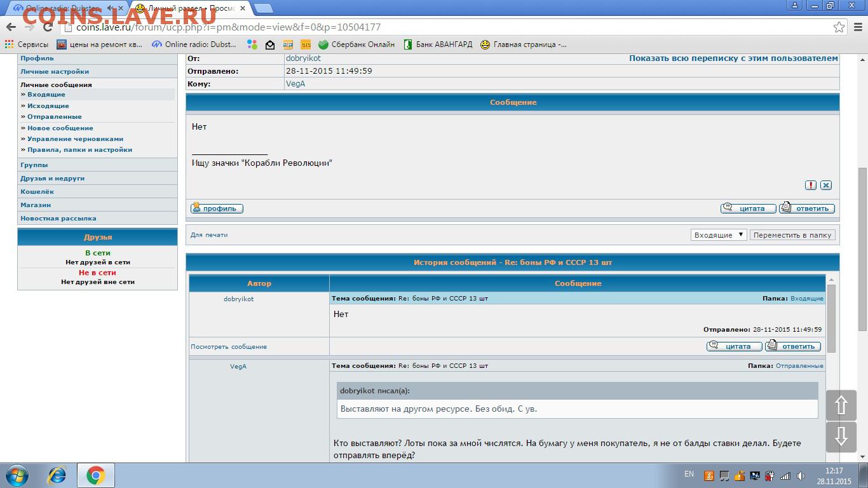Open dobryikot author link in history table
The width and height of the screenshot is (868, 488).
point(238,299)
